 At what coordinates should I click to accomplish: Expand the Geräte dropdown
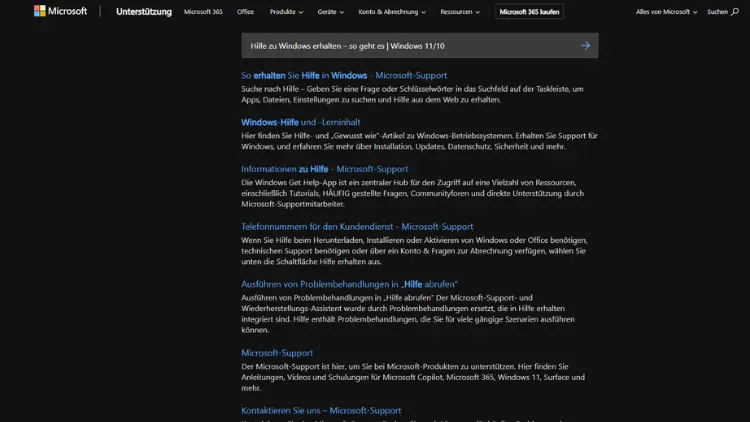pos(331,11)
